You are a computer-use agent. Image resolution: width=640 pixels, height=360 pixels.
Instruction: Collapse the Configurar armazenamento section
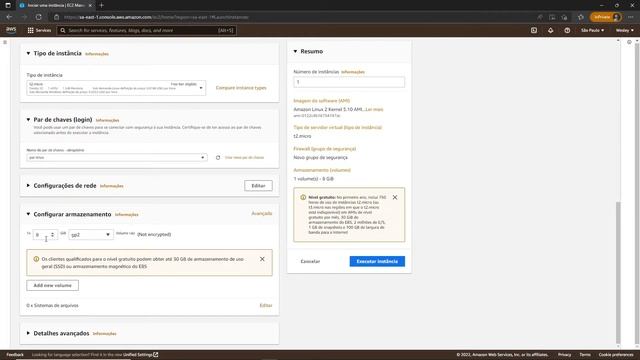(28, 214)
